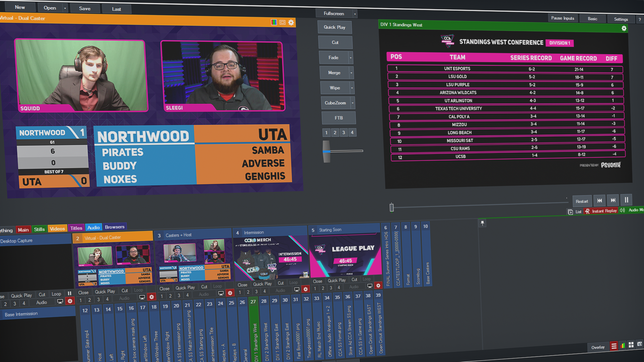Toggle overlay 2 on input 5 Starting Soon
This screenshot has height=362, width=644.
tap(323, 288)
